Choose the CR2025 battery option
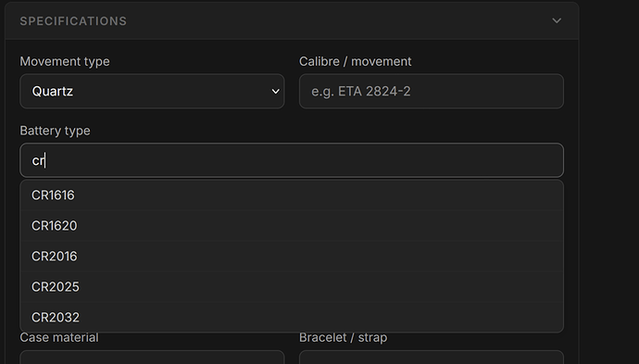The image size is (639, 364). 292,287
